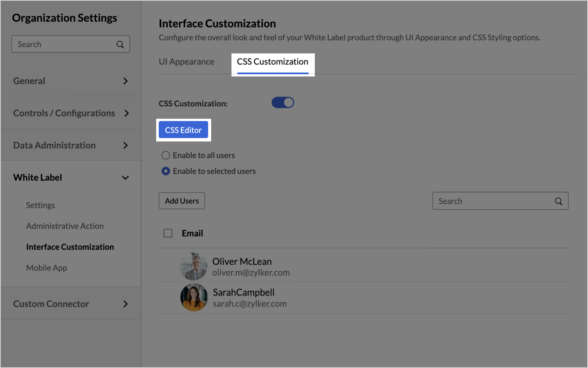The width and height of the screenshot is (588, 368).
Task: Click the users search magnifier icon
Action: click(558, 201)
